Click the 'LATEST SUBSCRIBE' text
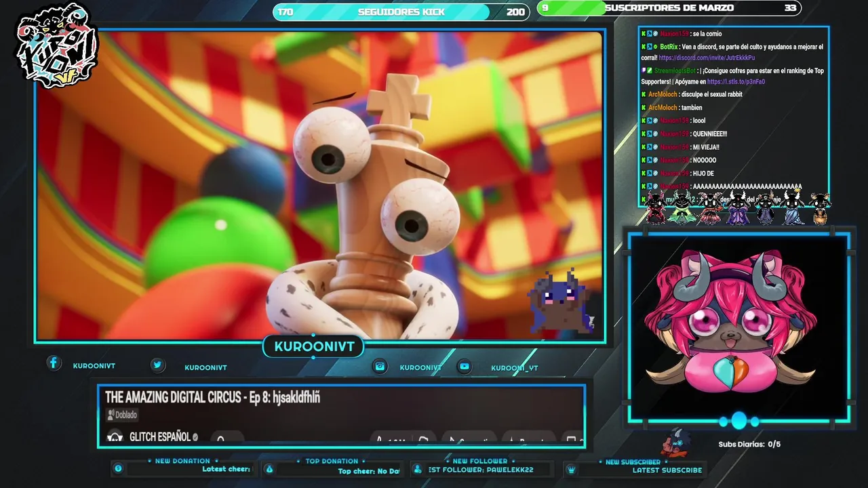This screenshot has height=488, width=868. click(667, 470)
